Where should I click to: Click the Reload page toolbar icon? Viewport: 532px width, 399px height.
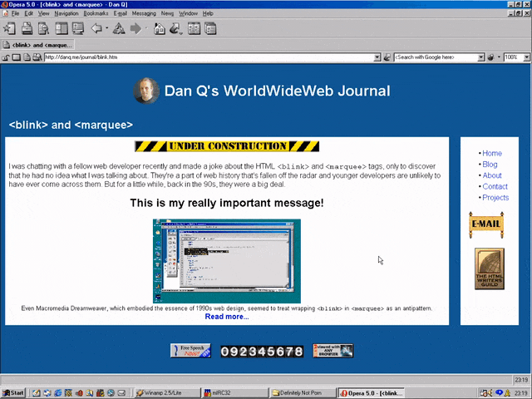(119, 29)
